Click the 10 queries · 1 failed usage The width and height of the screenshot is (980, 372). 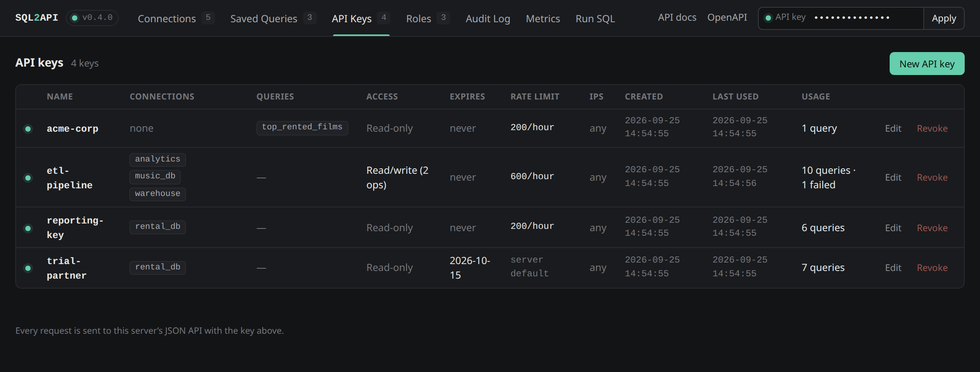829,178
